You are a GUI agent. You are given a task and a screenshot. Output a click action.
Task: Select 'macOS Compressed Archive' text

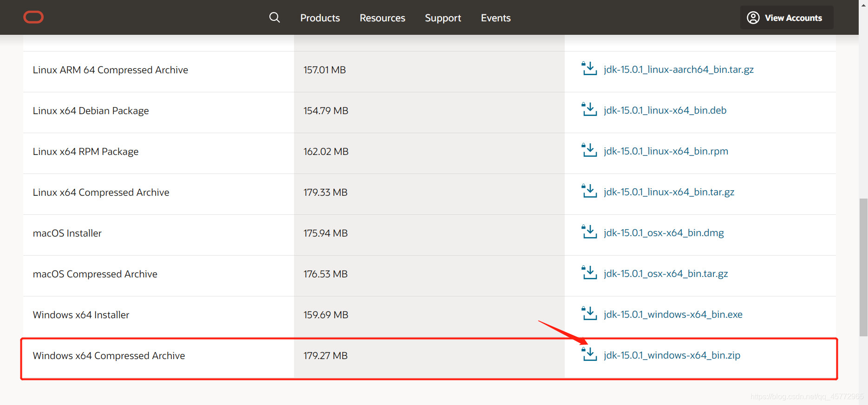click(x=95, y=274)
